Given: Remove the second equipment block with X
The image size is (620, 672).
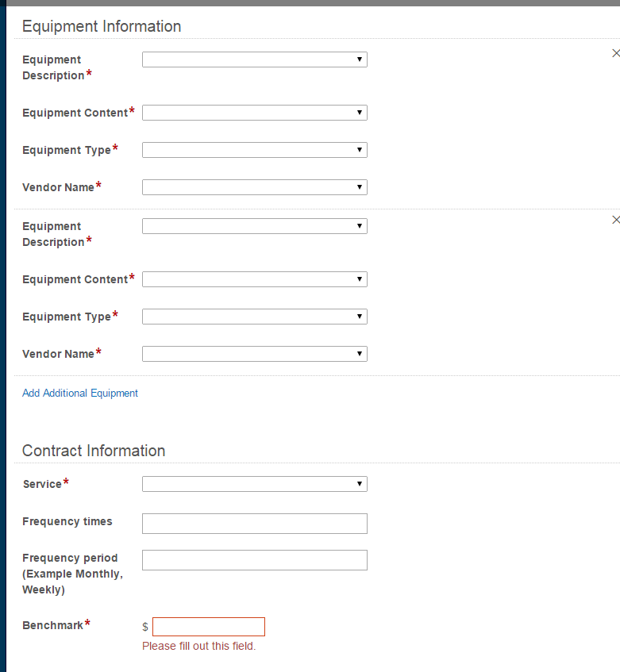Looking at the screenshot, I should (x=616, y=220).
